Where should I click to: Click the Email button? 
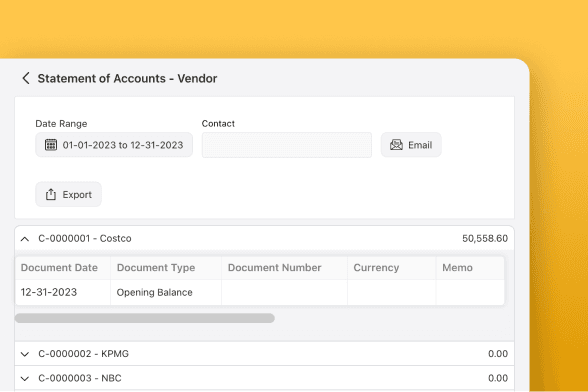tap(411, 145)
